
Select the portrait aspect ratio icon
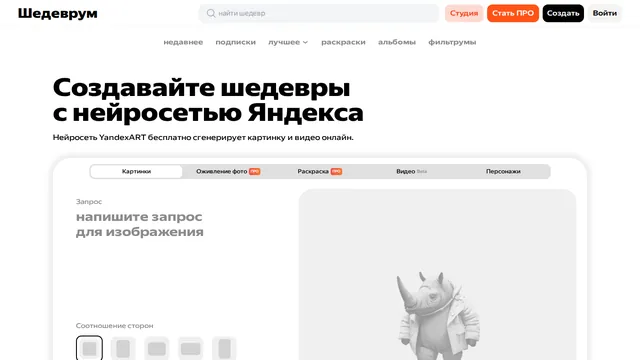pos(123,349)
